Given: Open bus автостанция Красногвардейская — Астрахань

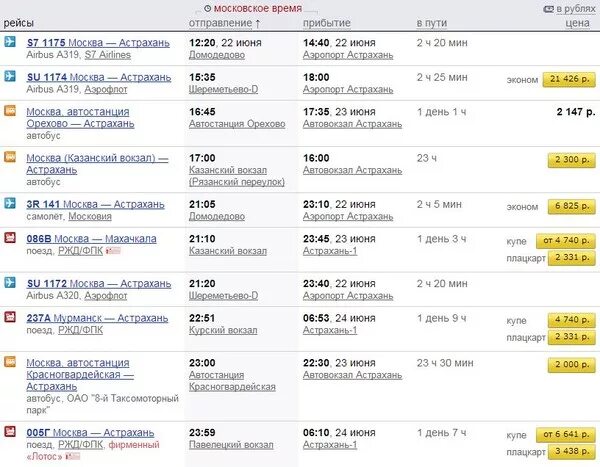Looking at the screenshot, I should [80, 374].
